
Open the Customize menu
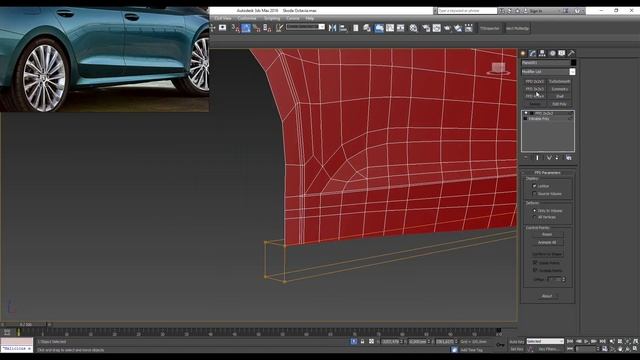[x=247, y=18]
